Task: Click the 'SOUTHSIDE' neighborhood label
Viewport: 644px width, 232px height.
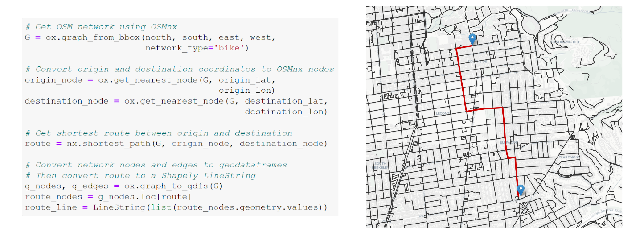Action: pyautogui.click(x=477, y=62)
